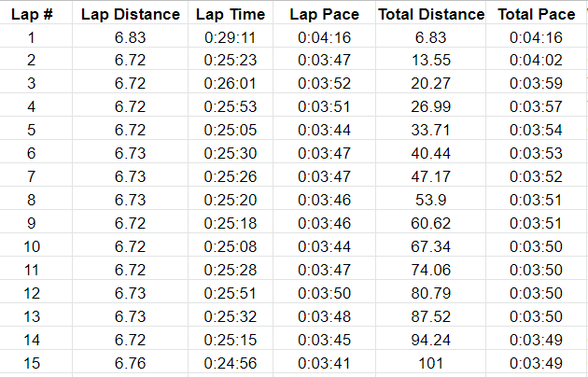Select the Lap Distance header cell
Screen dimensions: 588x377
click(130, 14)
